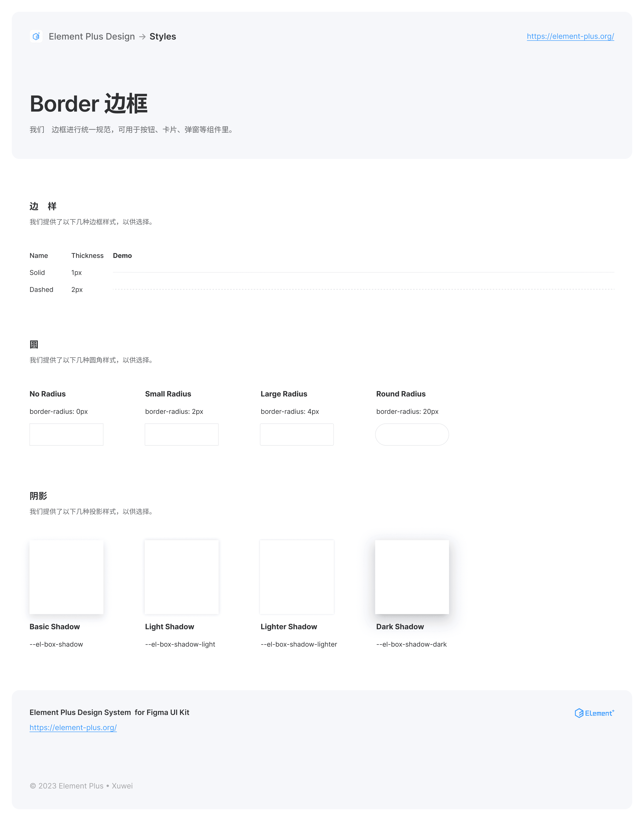Viewport: 644px width, 821px height.
Task: Open the element-plus.org link in header
Action: 570,36
